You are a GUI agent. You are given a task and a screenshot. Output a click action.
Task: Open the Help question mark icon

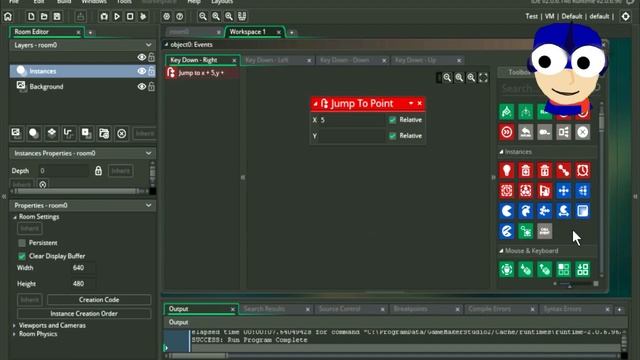(x=180, y=17)
